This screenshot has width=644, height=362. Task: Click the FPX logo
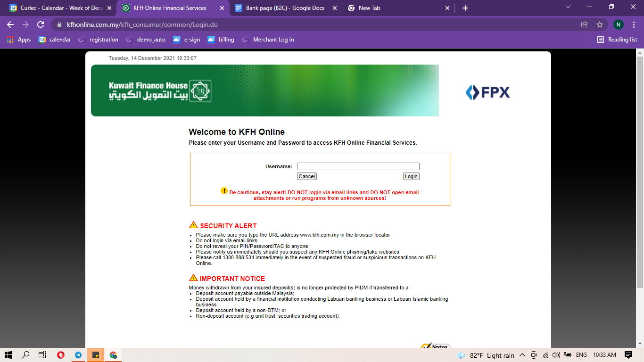tap(487, 92)
